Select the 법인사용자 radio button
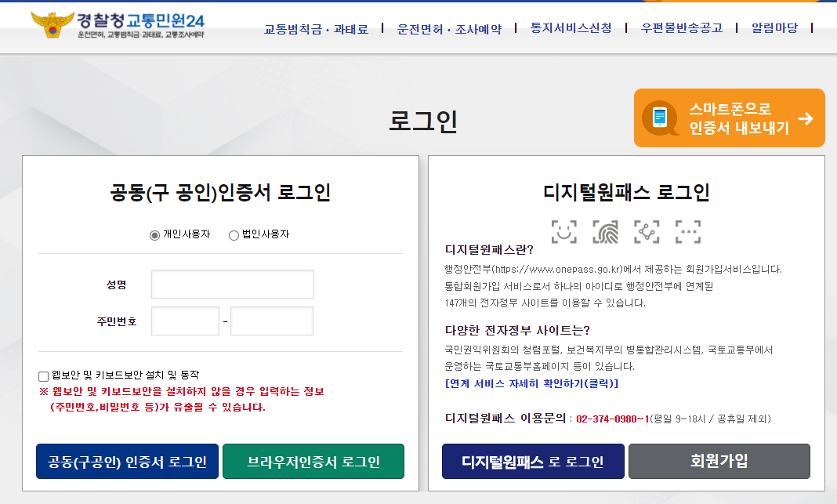The height and width of the screenshot is (504, 837). tap(233, 234)
